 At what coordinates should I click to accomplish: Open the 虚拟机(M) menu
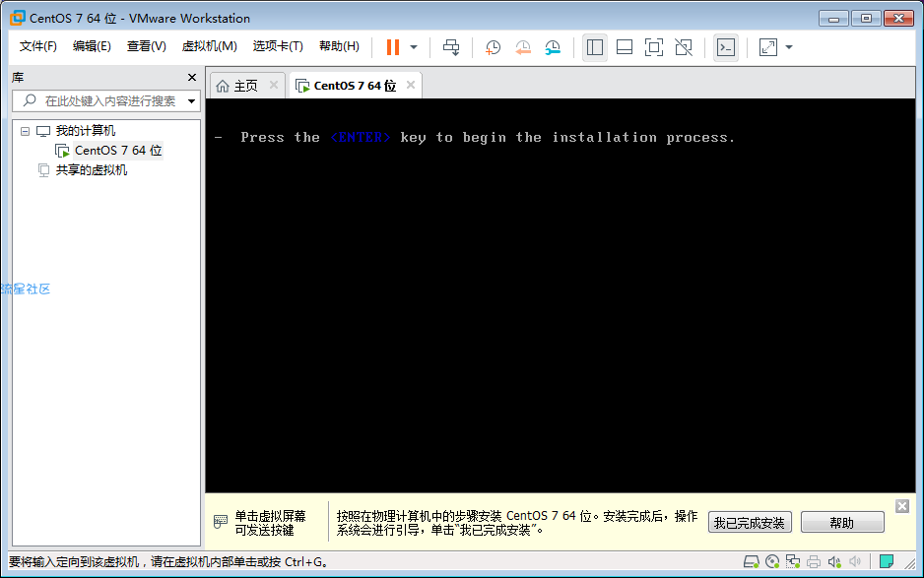pos(209,46)
